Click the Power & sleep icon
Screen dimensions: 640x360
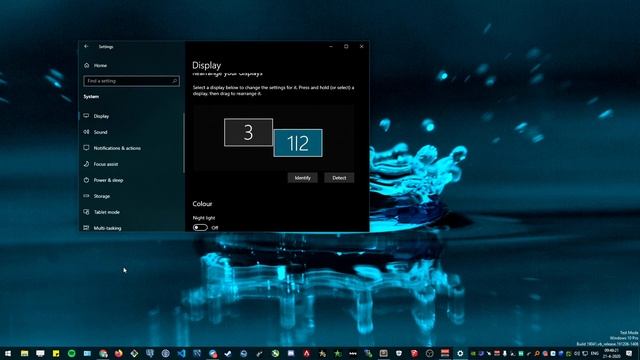(x=86, y=180)
